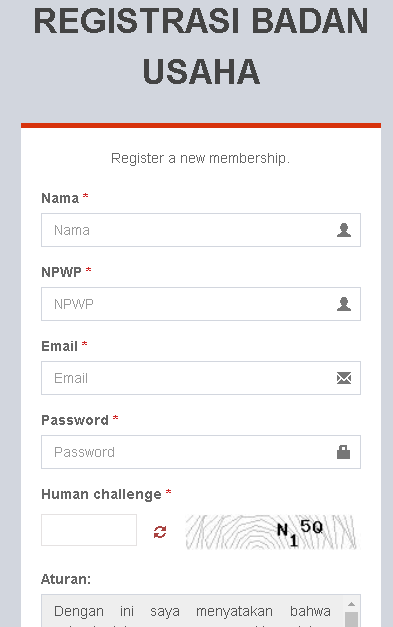Click the Nama field label
393x627 pixels.
60,198
